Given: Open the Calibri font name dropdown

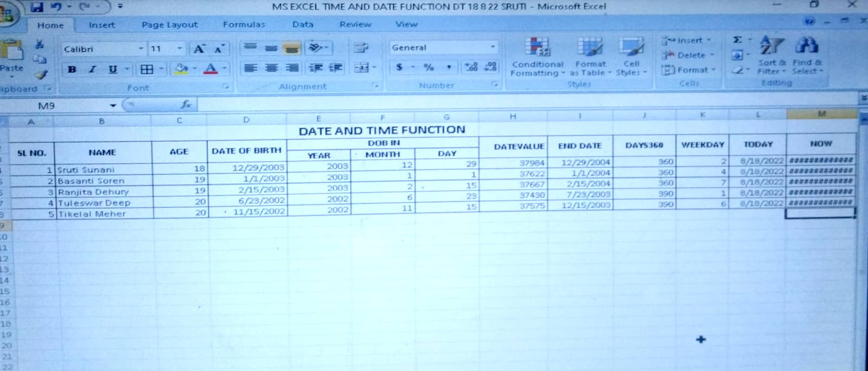Looking at the screenshot, I should (141, 49).
